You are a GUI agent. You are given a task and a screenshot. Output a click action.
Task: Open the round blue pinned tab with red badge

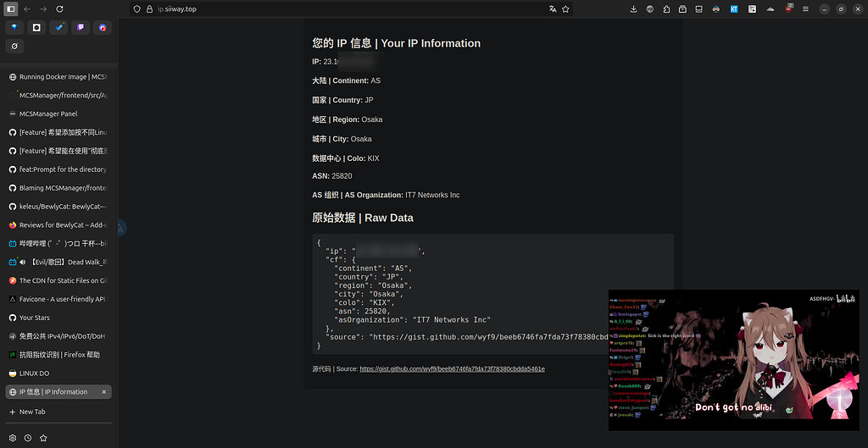(103, 28)
